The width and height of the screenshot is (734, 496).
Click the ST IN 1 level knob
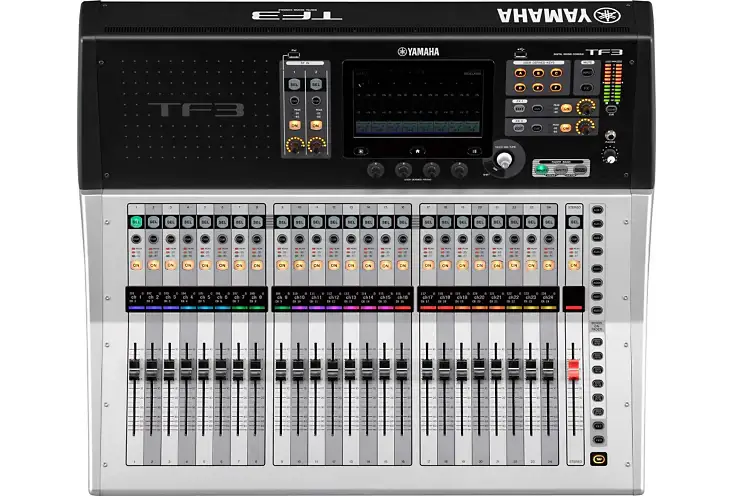coord(294,146)
